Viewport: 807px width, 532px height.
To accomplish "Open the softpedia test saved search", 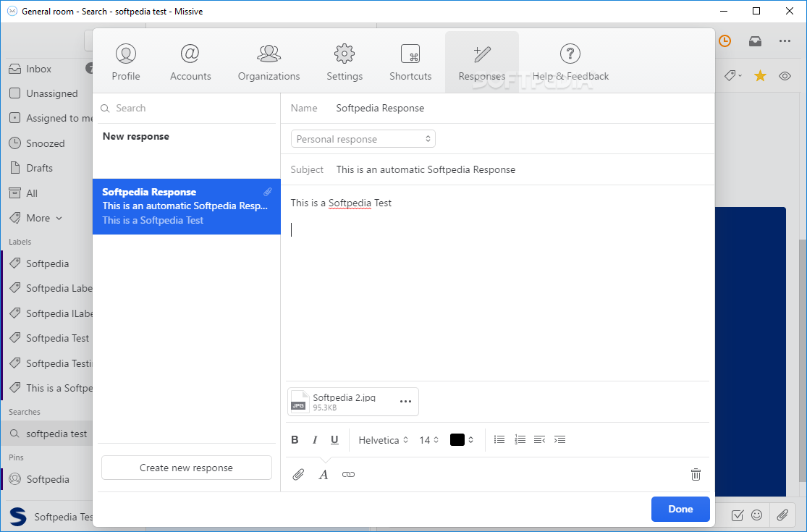I will click(x=47, y=434).
